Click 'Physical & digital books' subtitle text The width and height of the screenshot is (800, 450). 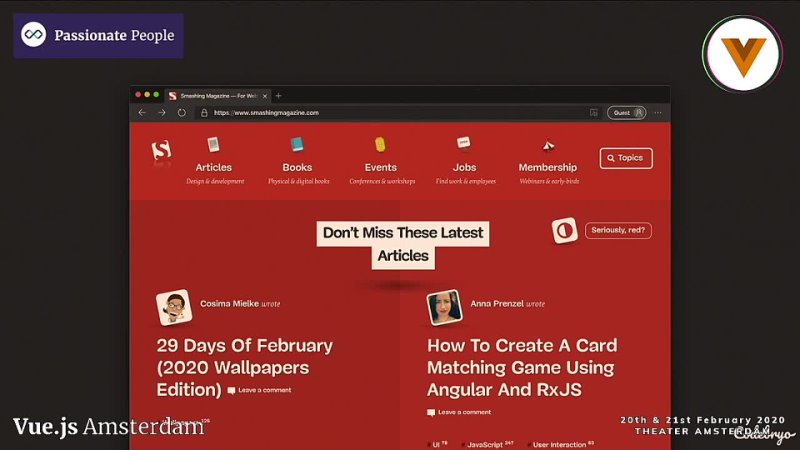click(x=298, y=181)
